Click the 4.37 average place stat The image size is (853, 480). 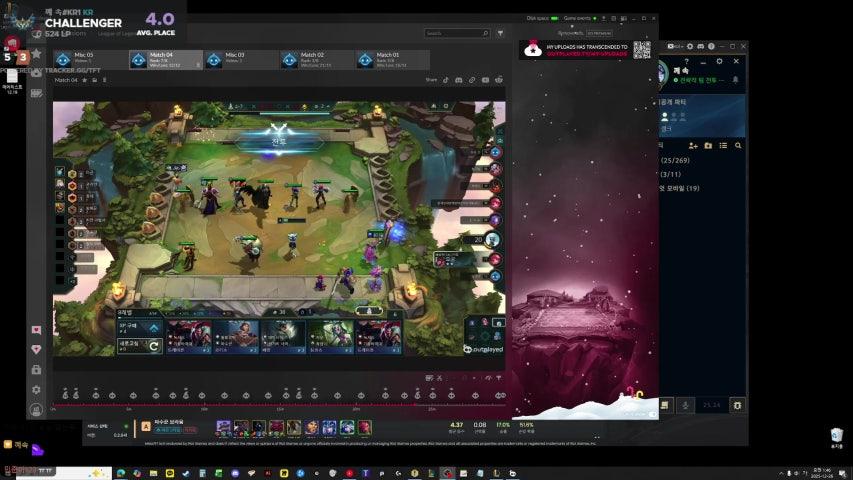[x=456, y=425]
